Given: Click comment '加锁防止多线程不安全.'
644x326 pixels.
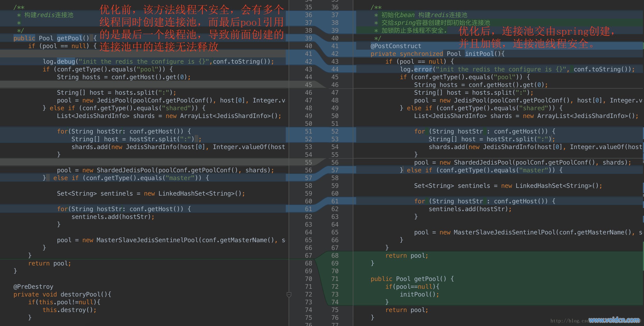Looking at the screenshot, I should click(x=414, y=31).
